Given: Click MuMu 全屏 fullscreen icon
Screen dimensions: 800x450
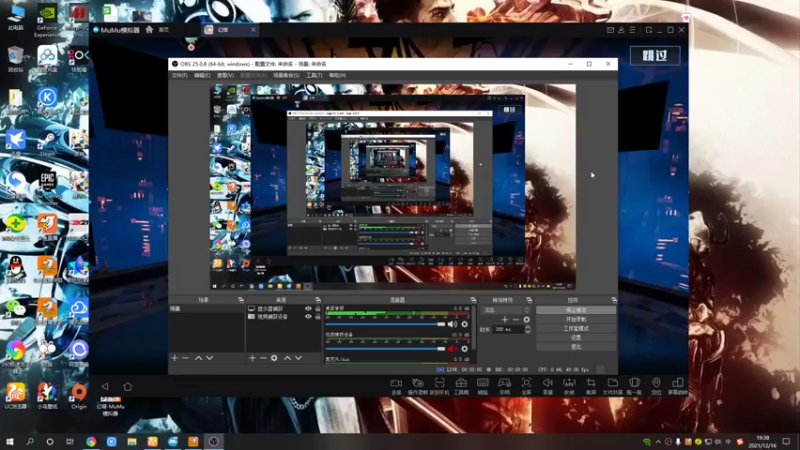Looking at the screenshot, I should (x=526, y=386).
